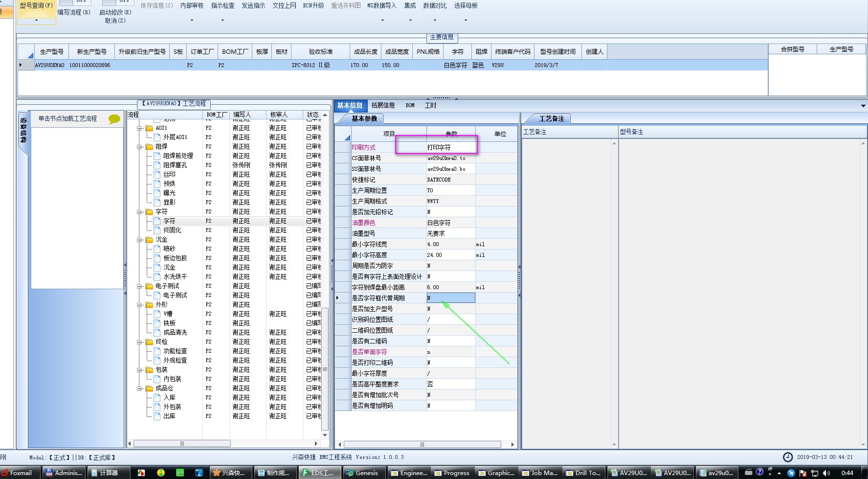Open the dropdown arrow under 内部审核
The image size is (868, 479).
click(192, 20)
